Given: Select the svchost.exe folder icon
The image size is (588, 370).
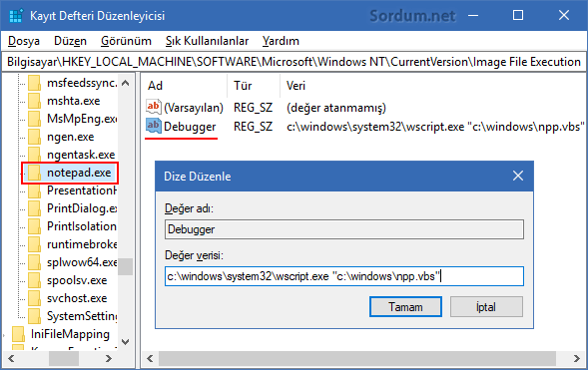Looking at the screenshot, I should [x=34, y=298].
